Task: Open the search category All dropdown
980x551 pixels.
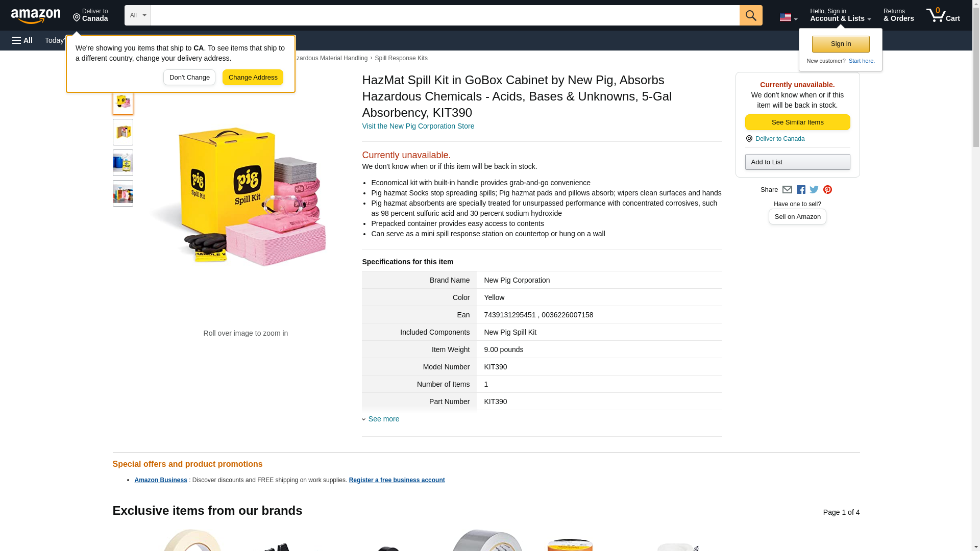Action: [138, 15]
